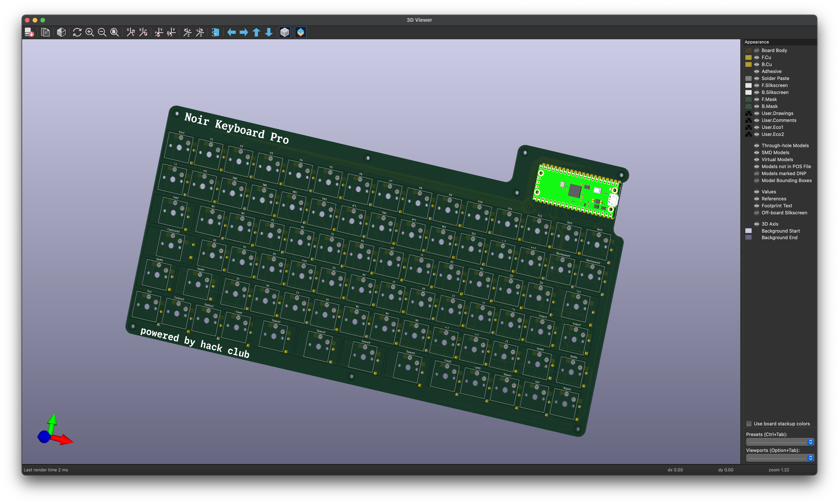Toggle appearance manager layers icon
The height and width of the screenshot is (504, 839).
tap(301, 32)
